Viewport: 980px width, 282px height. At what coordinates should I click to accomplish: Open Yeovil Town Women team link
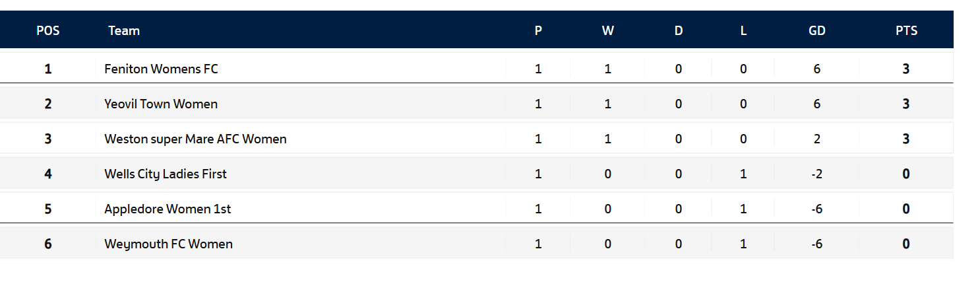coord(161,104)
